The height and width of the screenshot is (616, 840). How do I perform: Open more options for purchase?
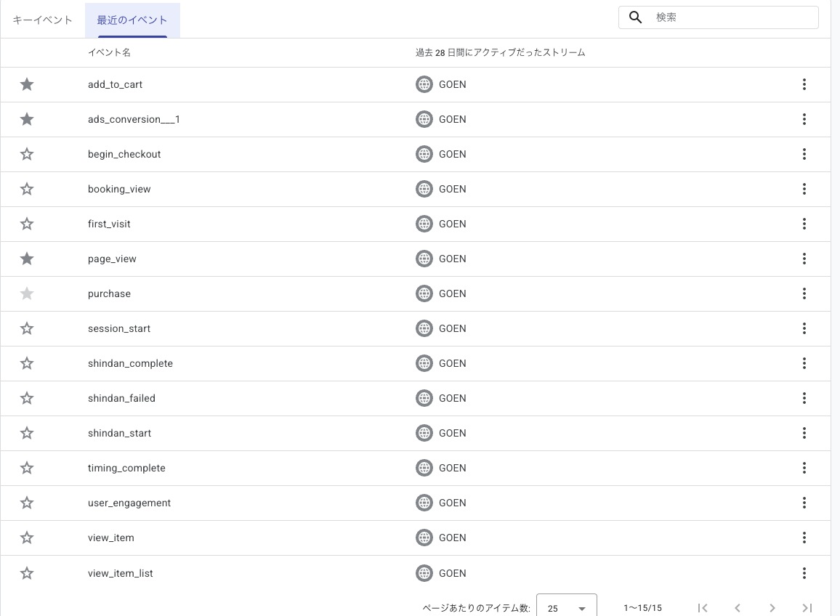(804, 293)
